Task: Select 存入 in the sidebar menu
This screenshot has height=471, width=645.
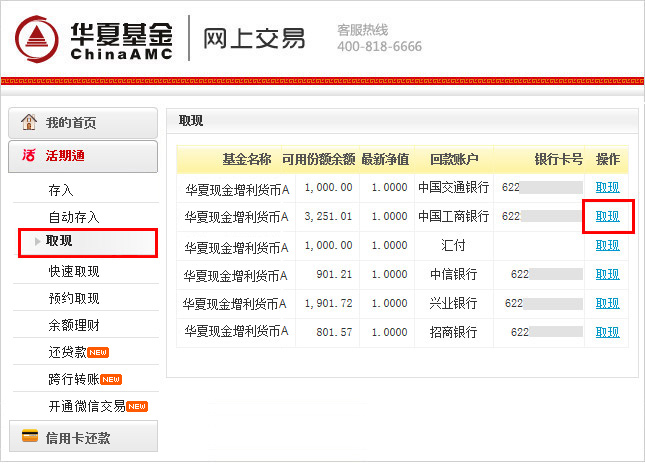Action: pyautogui.click(x=61, y=190)
